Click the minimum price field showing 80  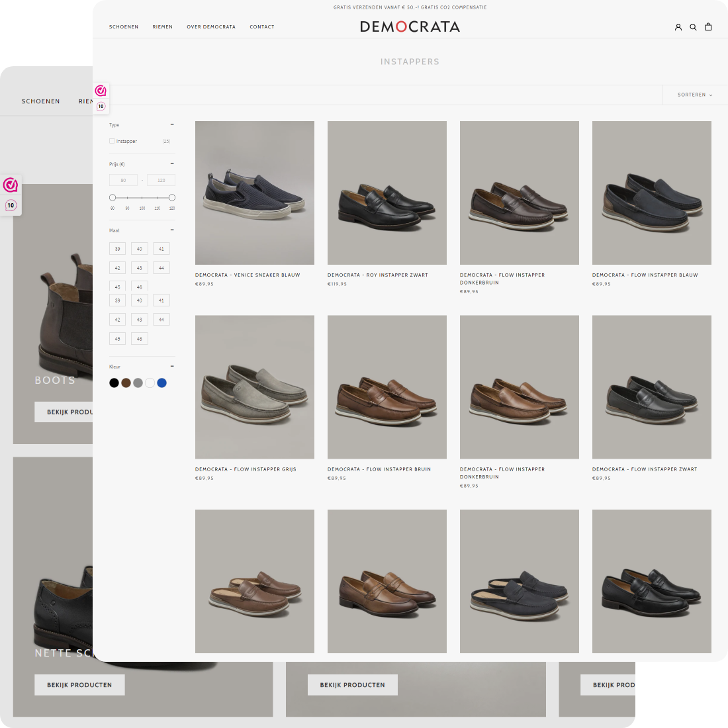(x=123, y=180)
